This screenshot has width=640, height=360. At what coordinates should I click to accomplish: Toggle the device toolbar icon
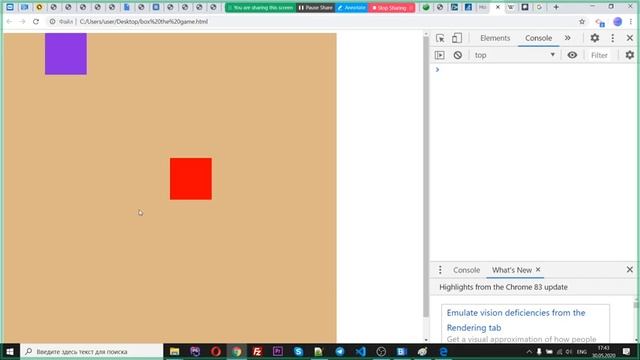point(457,38)
